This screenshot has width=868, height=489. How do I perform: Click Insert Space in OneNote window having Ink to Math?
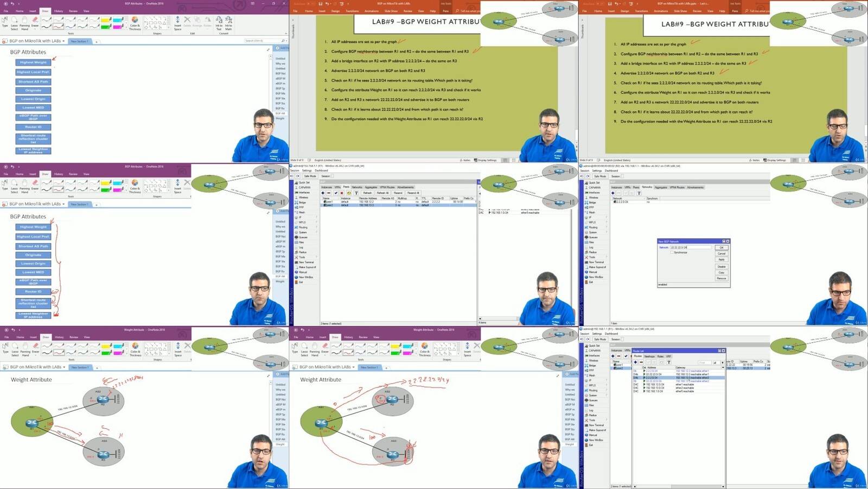(x=177, y=23)
